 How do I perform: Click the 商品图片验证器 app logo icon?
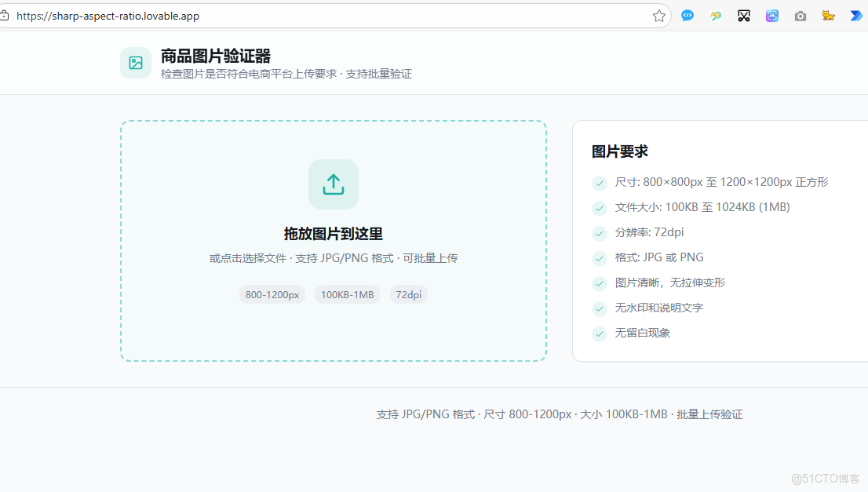point(135,62)
